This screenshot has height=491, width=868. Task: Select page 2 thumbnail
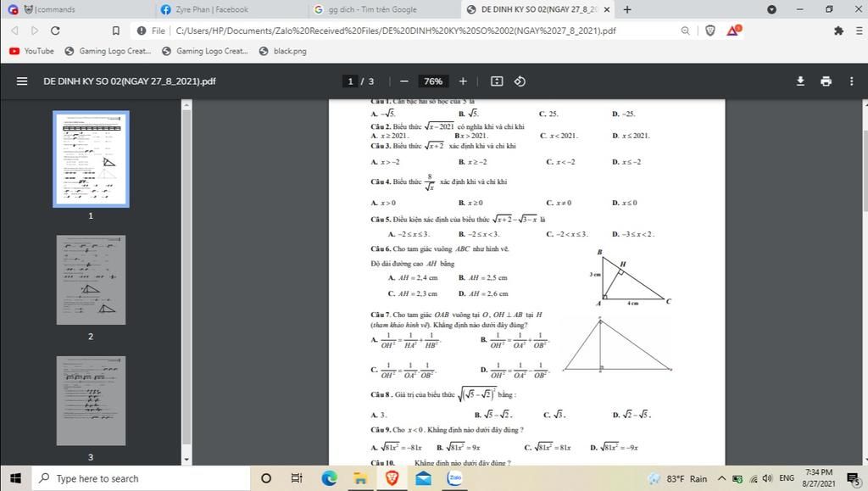(x=91, y=280)
